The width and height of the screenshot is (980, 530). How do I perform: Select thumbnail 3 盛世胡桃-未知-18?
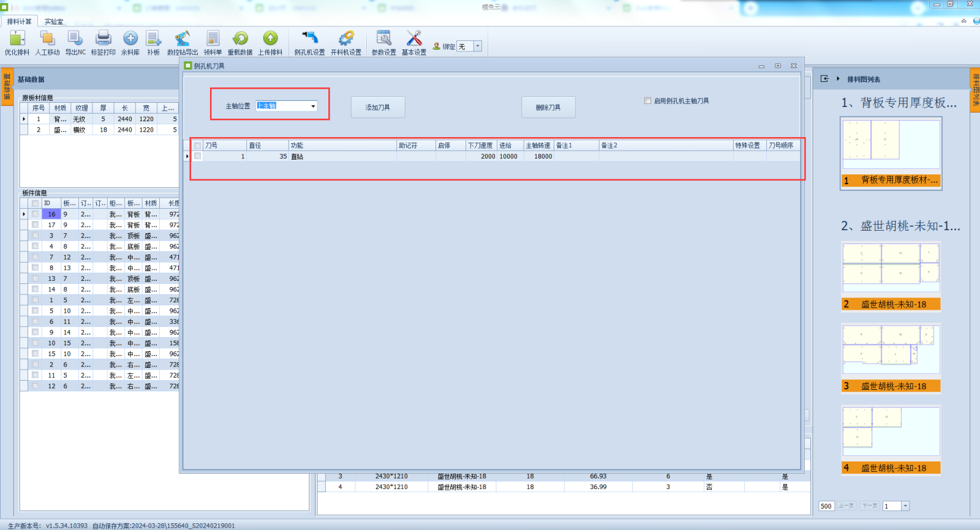[891, 358]
